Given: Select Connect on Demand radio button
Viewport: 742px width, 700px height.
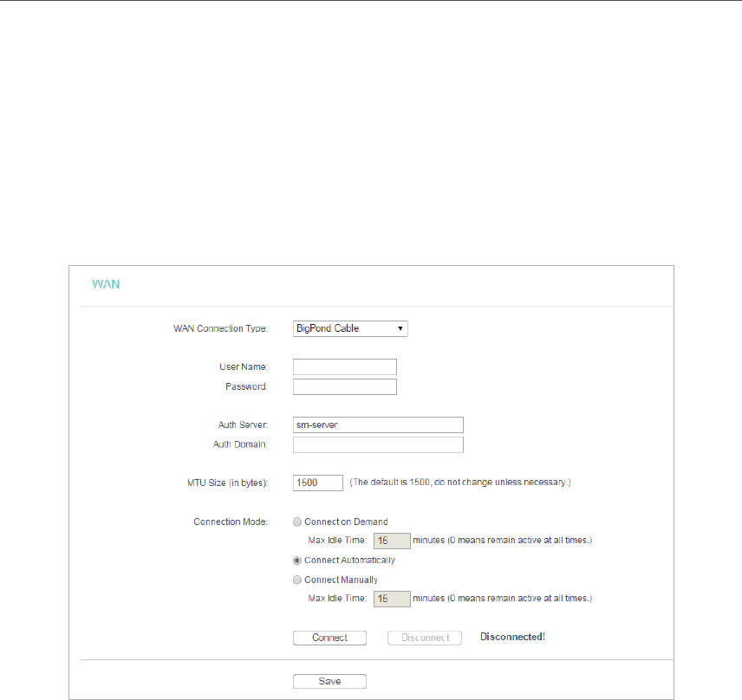Looking at the screenshot, I should click(x=297, y=522).
